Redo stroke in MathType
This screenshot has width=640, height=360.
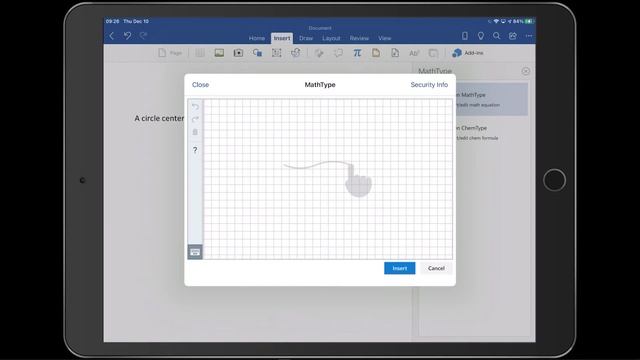point(195,119)
